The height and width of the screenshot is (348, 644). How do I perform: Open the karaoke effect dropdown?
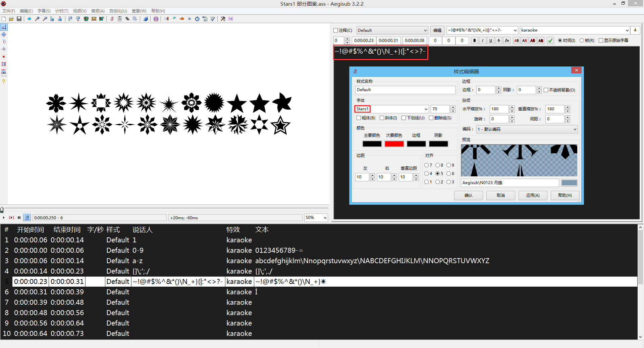[627, 31]
